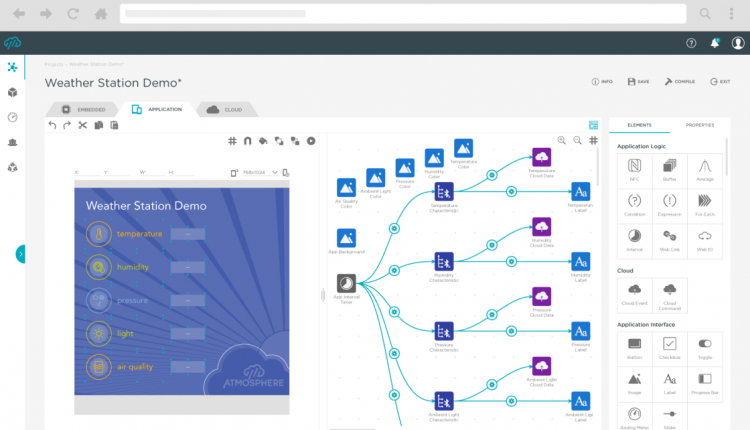Select the Label interface element
The image size is (750, 430).
(670, 384)
